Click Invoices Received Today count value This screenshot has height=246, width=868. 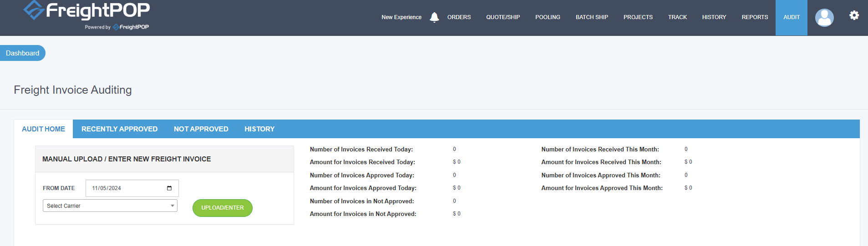coord(454,149)
